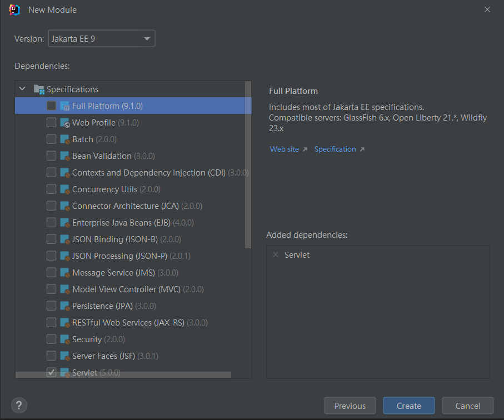Select the Server Faces (JSF) (3.0.1) row

[133, 356]
